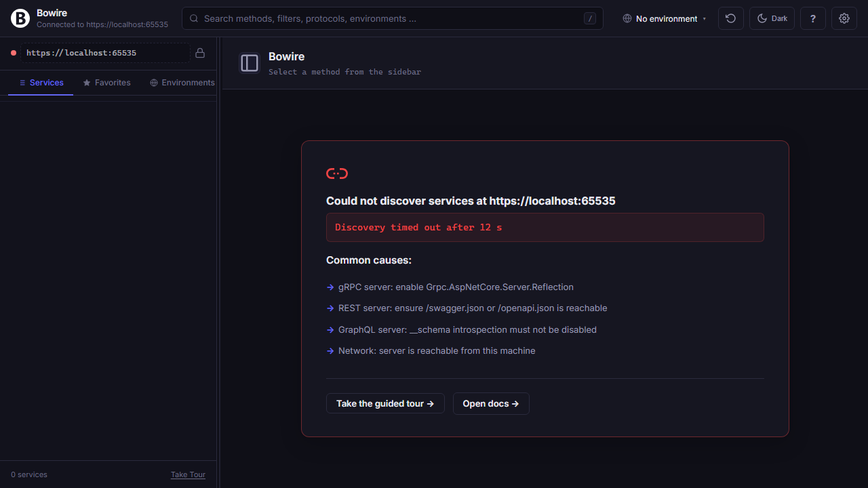Click the refresh discovery icon
868x488 pixels.
pos(730,18)
